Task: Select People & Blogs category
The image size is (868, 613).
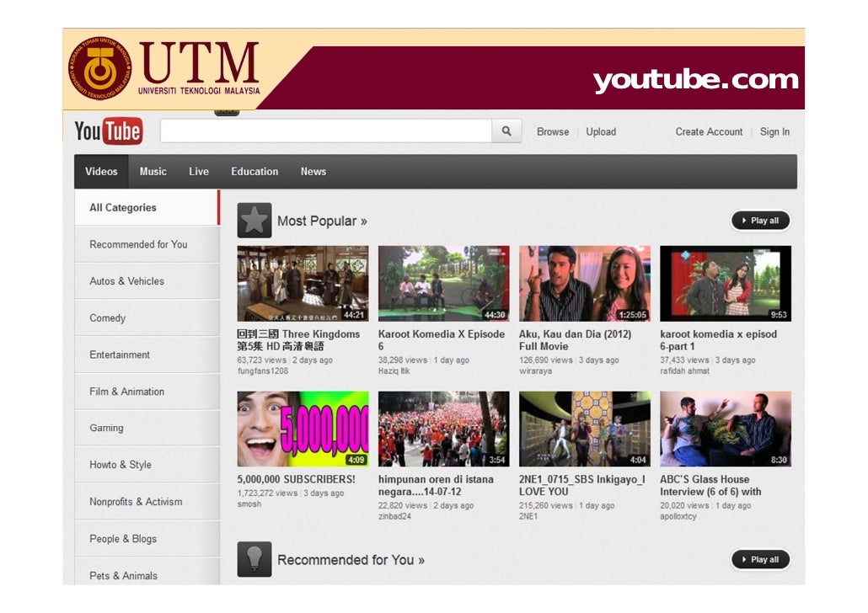Action: pyautogui.click(x=147, y=539)
